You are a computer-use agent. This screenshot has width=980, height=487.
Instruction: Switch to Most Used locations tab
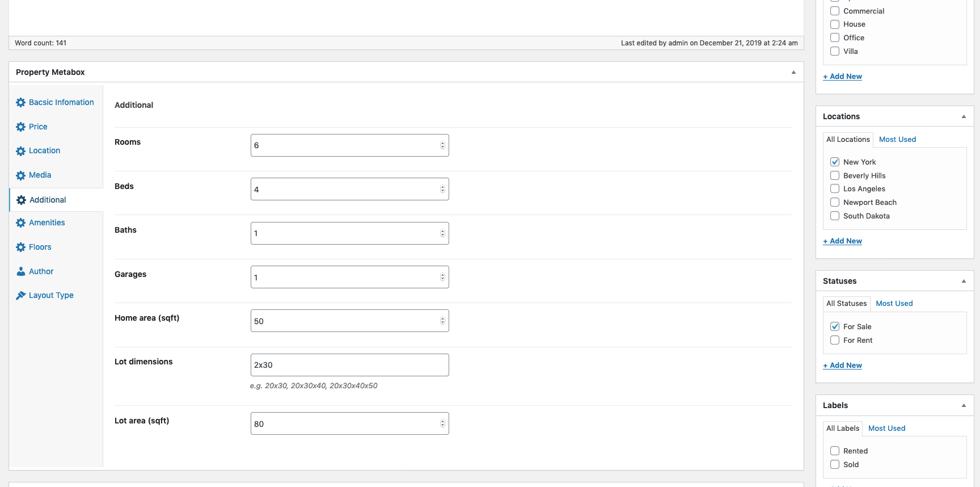click(x=897, y=140)
